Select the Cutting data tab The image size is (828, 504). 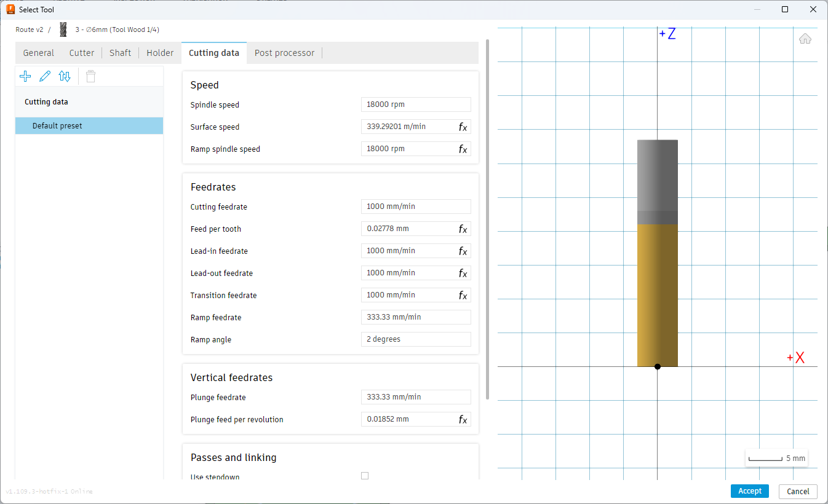click(214, 53)
